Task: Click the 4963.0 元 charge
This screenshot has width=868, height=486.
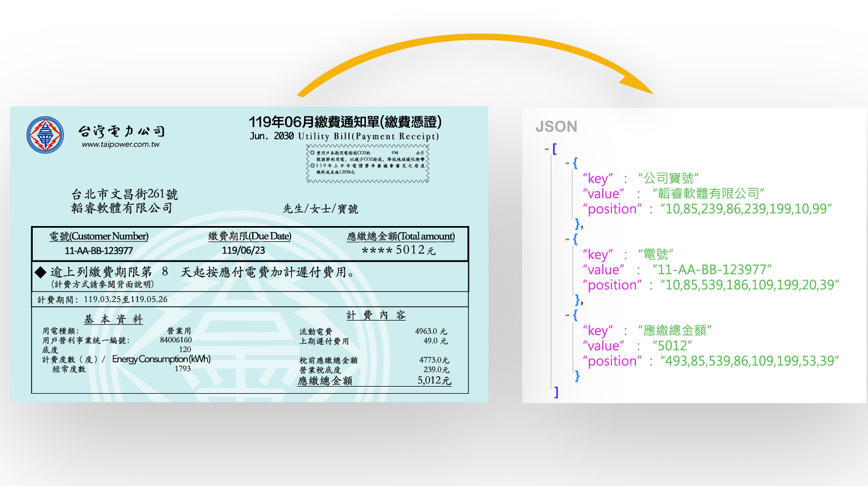Action: (x=431, y=331)
